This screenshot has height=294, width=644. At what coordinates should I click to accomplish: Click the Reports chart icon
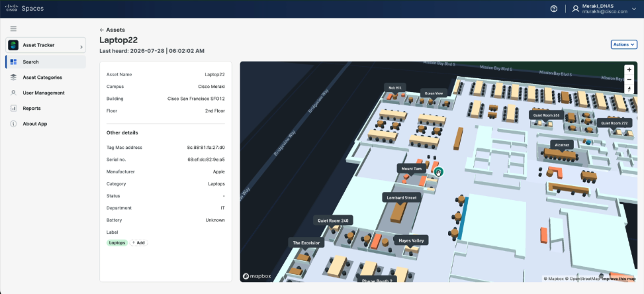point(13,109)
